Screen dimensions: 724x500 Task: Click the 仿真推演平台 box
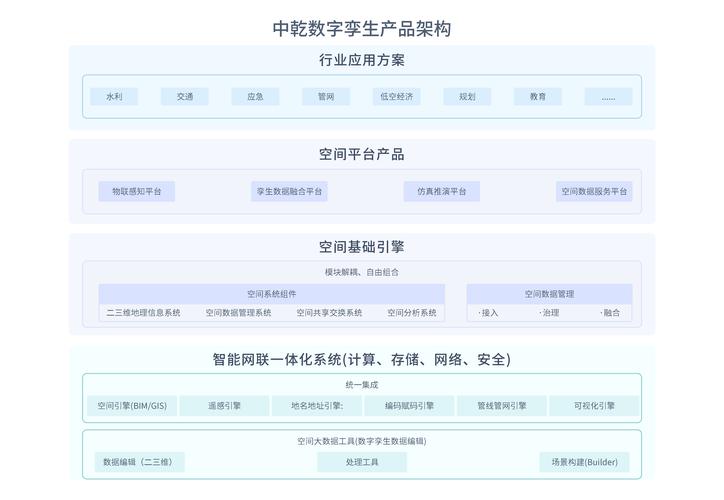pyautogui.click(x=442, y=191)
